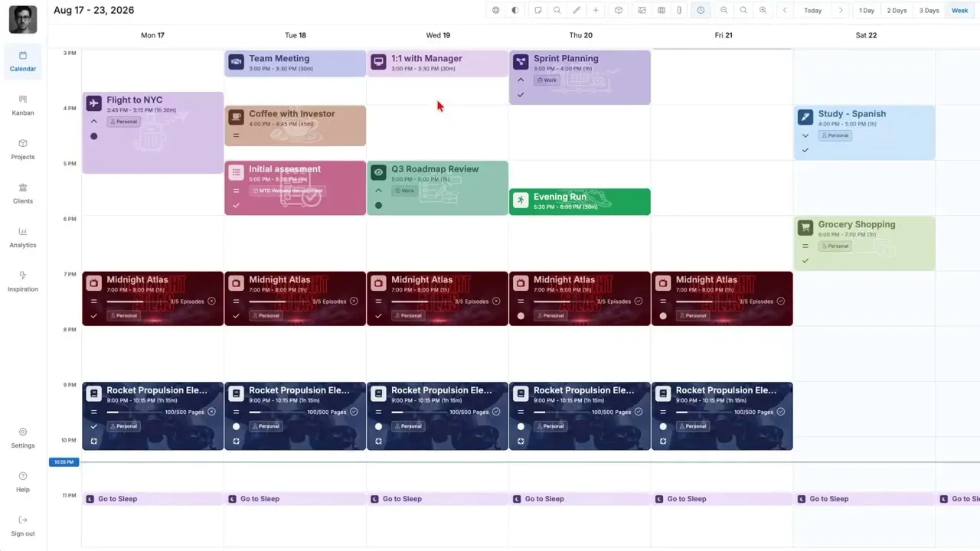This screenshot has height=551, width=980.
Task: Adjust Monday Midnight Atlas episodes progress bar
Action: coord(136,302)
